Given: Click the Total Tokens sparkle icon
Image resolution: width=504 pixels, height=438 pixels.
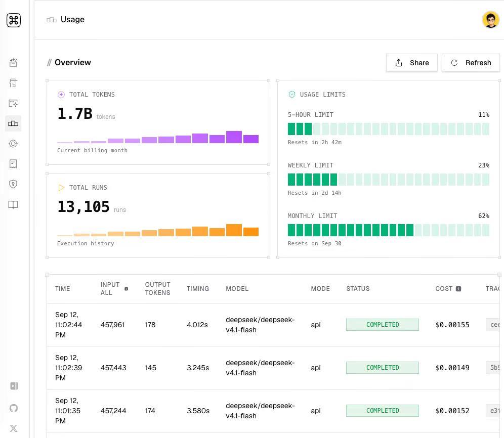Looking at the screenshot, I should [x=61, y=95].
